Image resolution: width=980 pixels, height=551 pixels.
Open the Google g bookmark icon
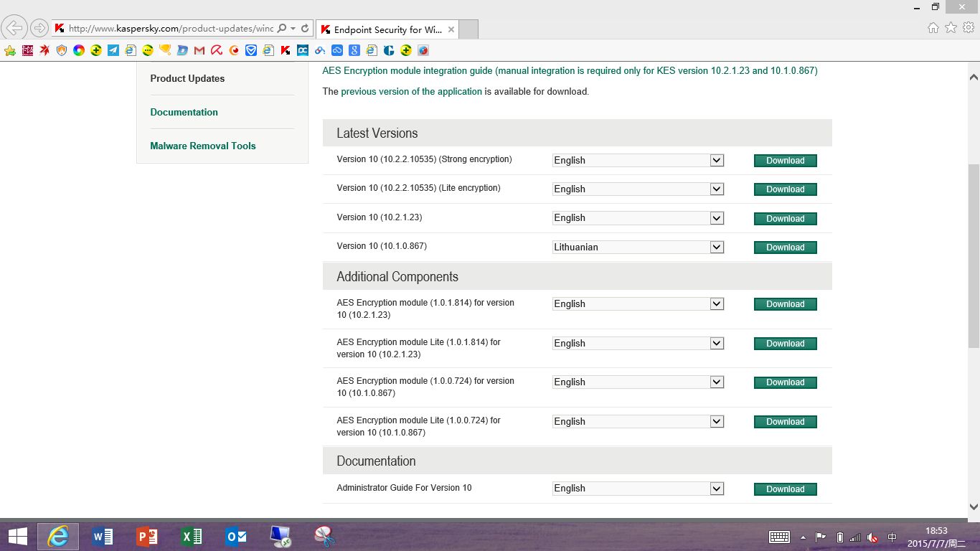click(354, 50)
